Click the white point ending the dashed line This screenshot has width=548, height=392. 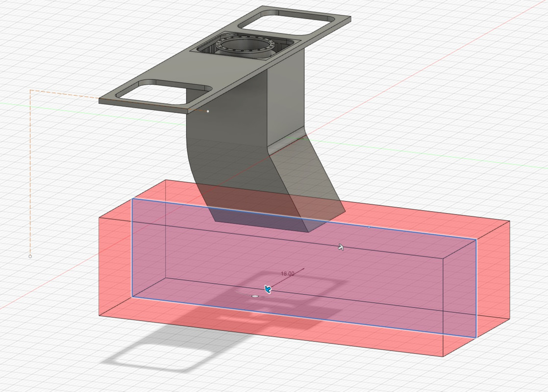(x=208, y=111)
